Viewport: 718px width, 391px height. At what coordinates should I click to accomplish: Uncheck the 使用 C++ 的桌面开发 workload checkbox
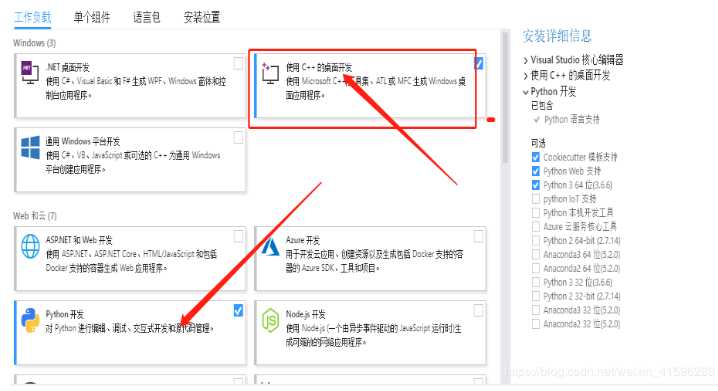(x=479, y=63)
